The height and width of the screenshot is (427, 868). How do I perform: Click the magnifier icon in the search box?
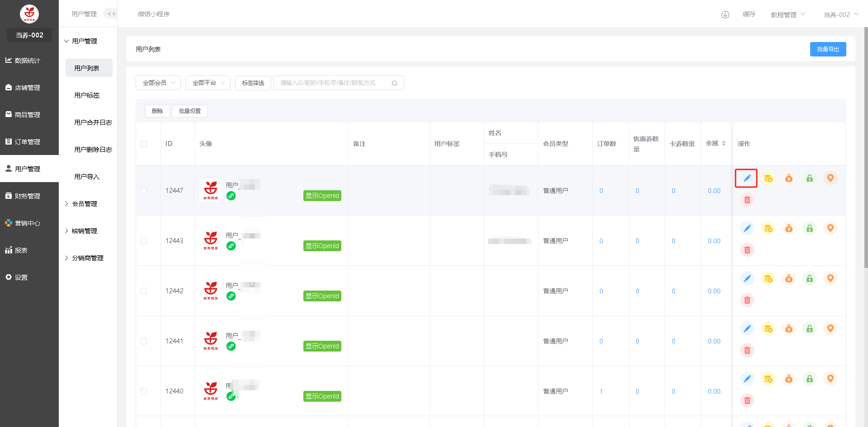click(x=394, y=83)
